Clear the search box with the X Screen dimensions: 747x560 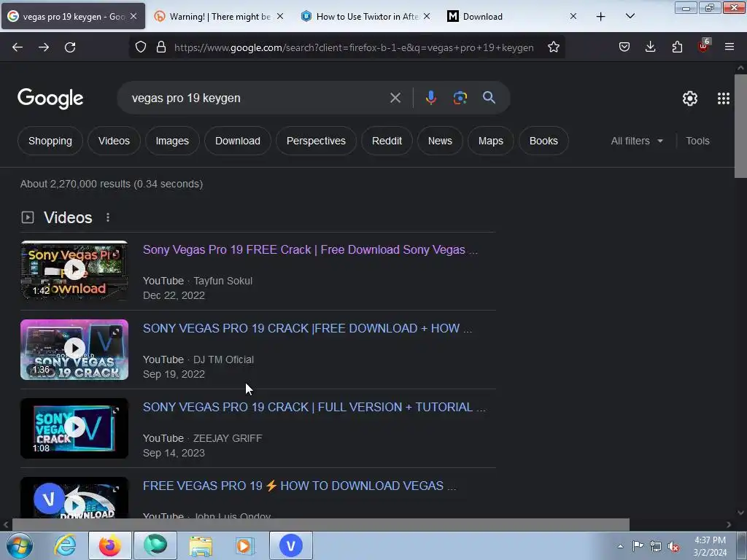click(x=395, y=98)
